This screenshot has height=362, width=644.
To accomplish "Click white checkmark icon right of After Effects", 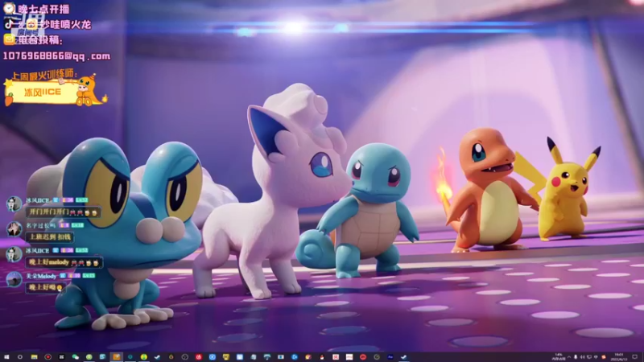I will coord(403,357).
